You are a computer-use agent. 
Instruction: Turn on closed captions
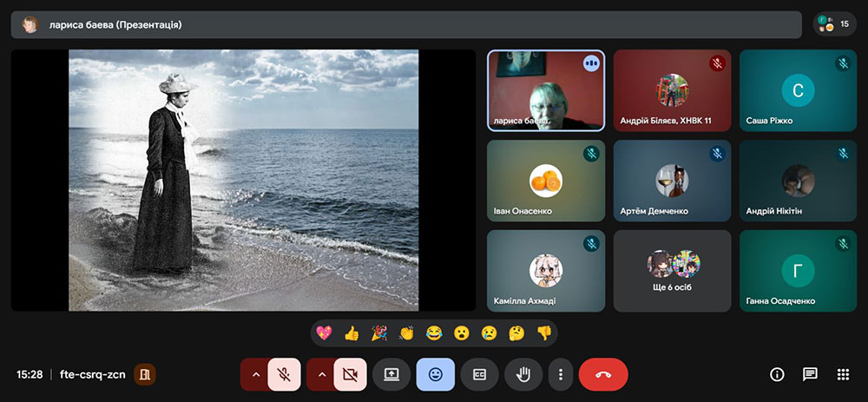pos(479,374)
